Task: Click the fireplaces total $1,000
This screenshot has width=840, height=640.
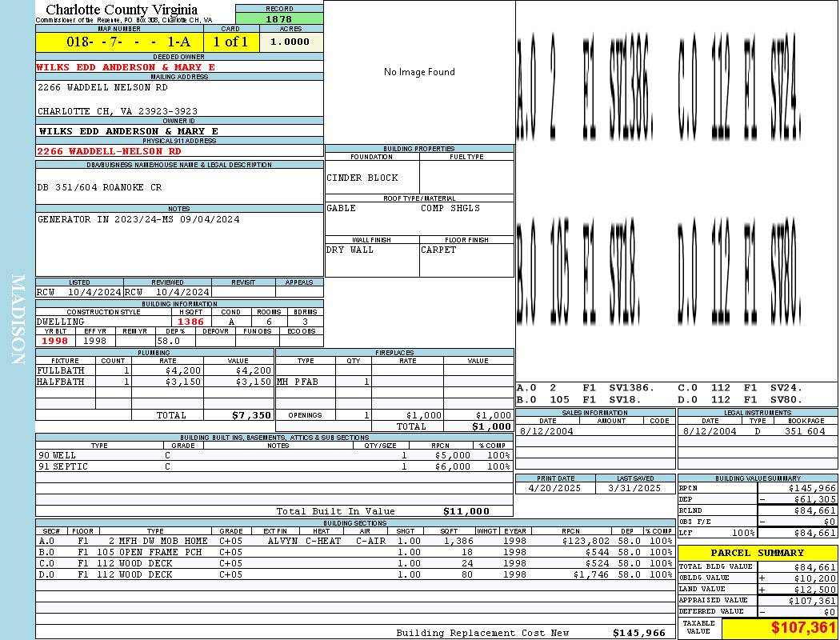Action: (491, 427)
